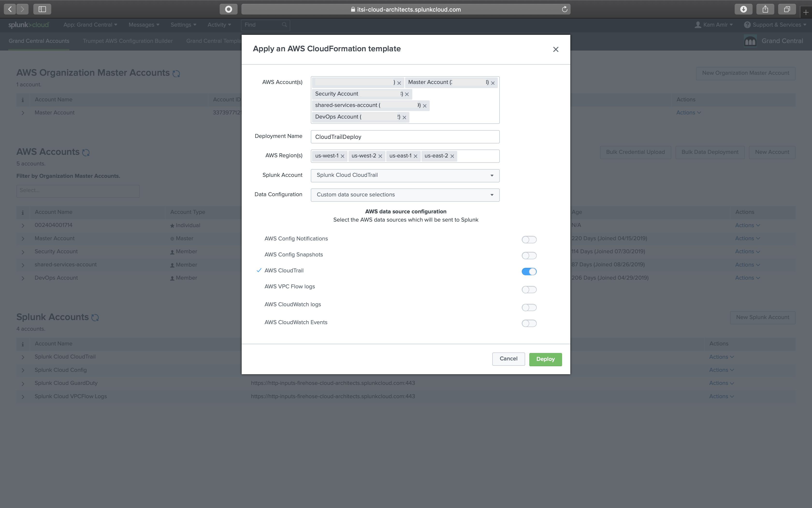Open the Splunk Account dropdown
The width and height of the screenshot is (812, 508).
tap(405, 175)
